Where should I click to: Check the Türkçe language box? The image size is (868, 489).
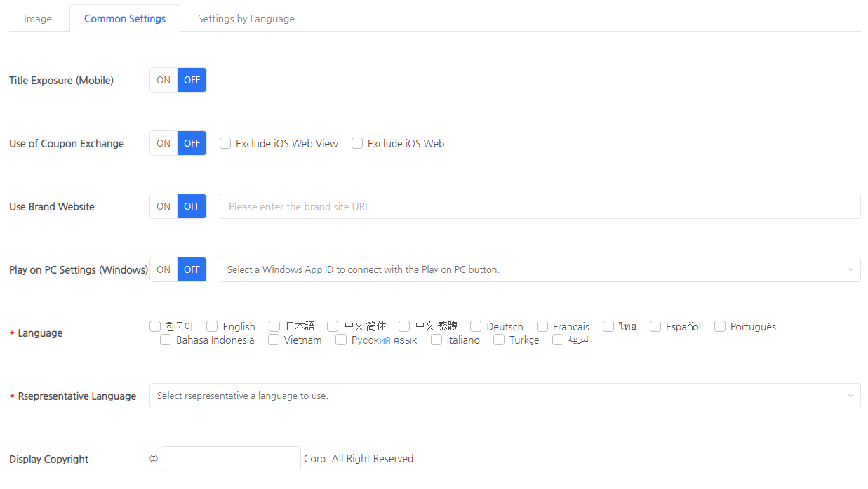pos(499,340)
